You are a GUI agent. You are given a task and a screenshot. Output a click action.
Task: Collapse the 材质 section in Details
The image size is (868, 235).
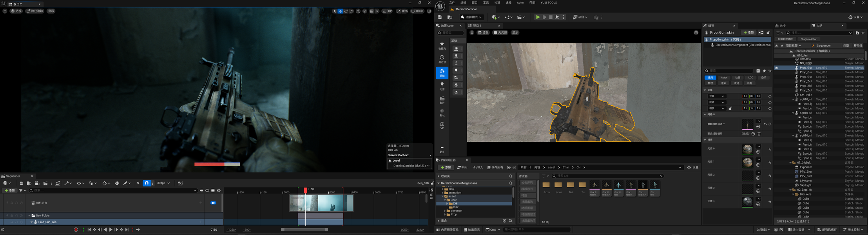click(x=705, y=140)
